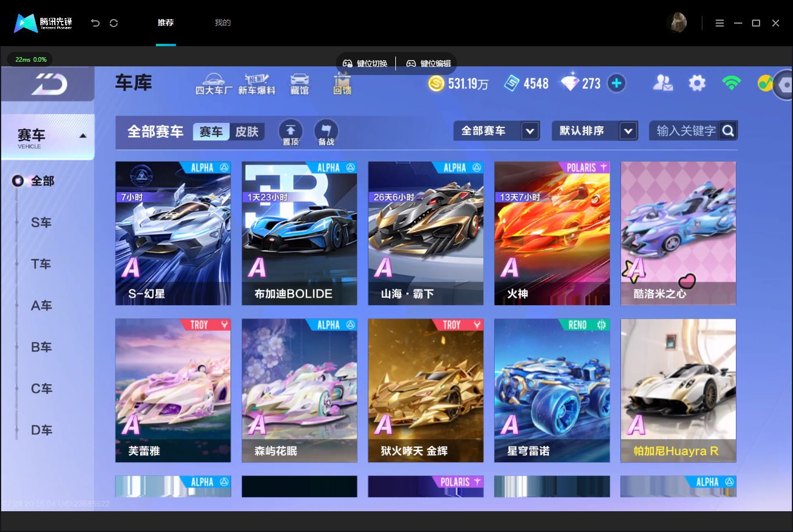Select the 山海·霸下 car card
Screen dimensions: 793x532
[x=426, y=233]
